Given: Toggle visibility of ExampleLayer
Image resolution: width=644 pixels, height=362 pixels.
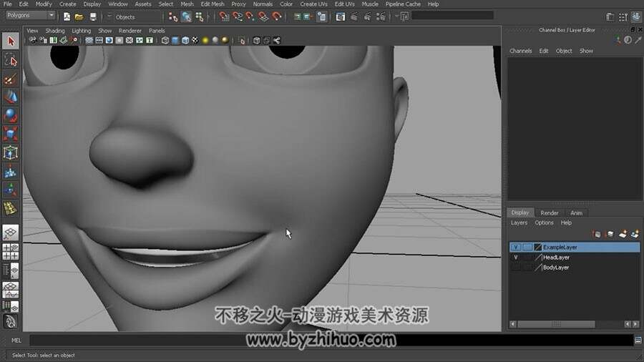Looking at the screenshot, I should coord(515,247).
